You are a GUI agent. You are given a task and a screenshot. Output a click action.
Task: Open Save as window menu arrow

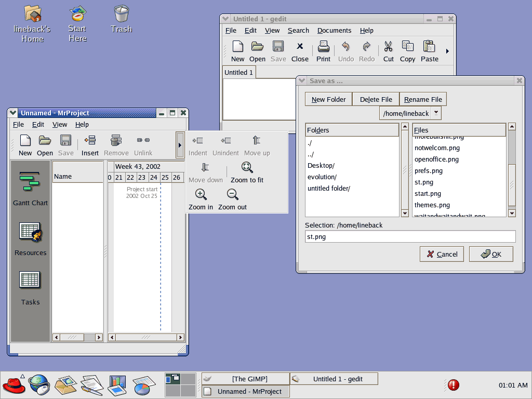point(302,81)
